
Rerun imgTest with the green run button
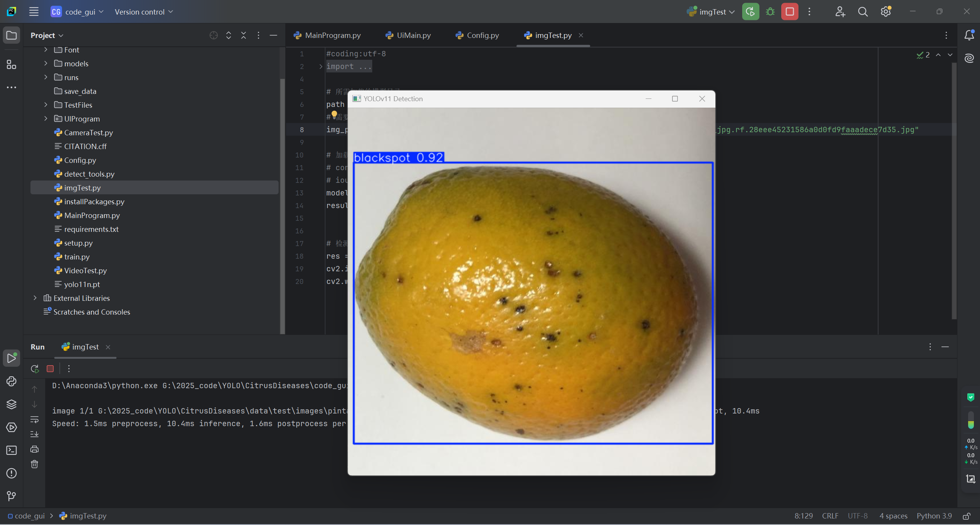750,11
